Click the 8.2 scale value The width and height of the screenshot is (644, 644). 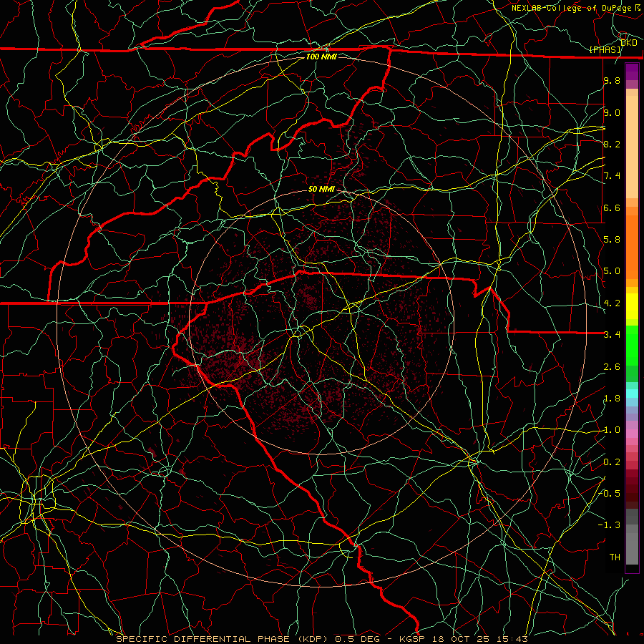612,144
